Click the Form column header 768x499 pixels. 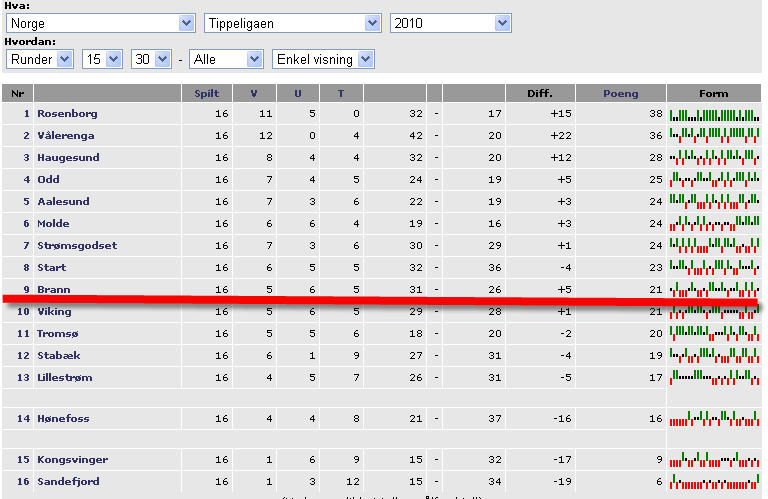pyautogui.click(x=714, y=94)
